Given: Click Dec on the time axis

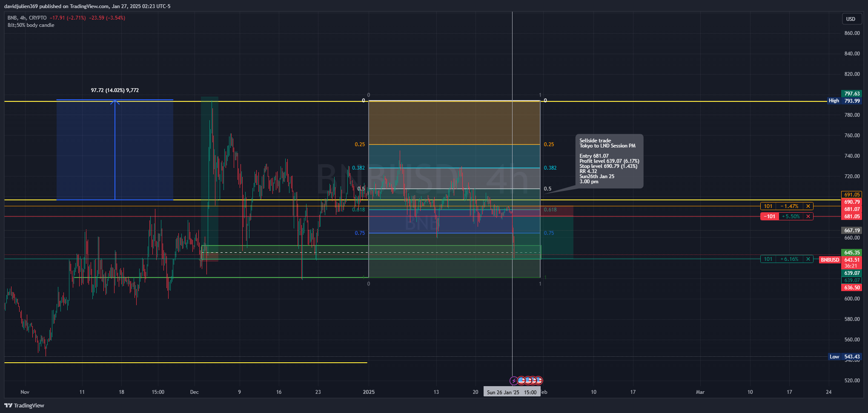Looking at the screenshot, I should tap(195, 392).
